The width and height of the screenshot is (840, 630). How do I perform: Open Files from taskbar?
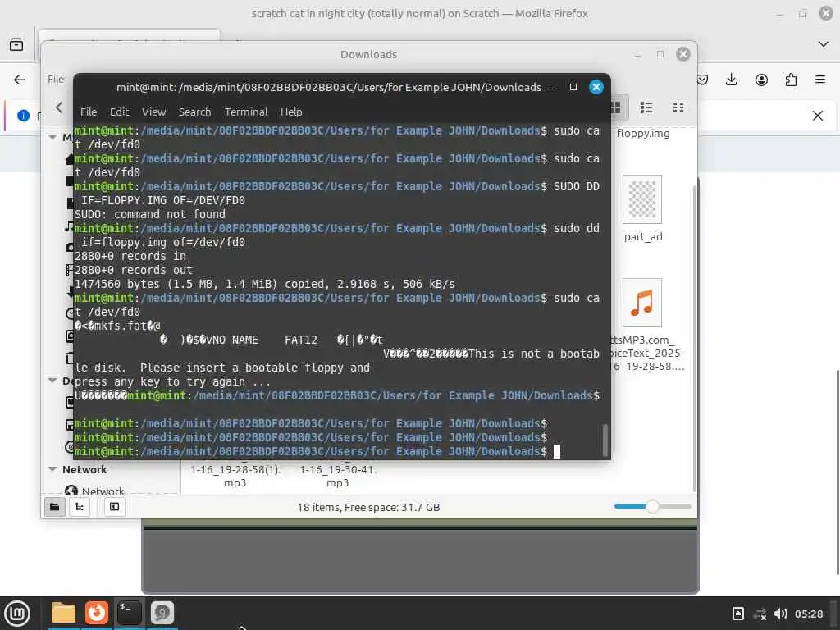(x=64, y=612)
